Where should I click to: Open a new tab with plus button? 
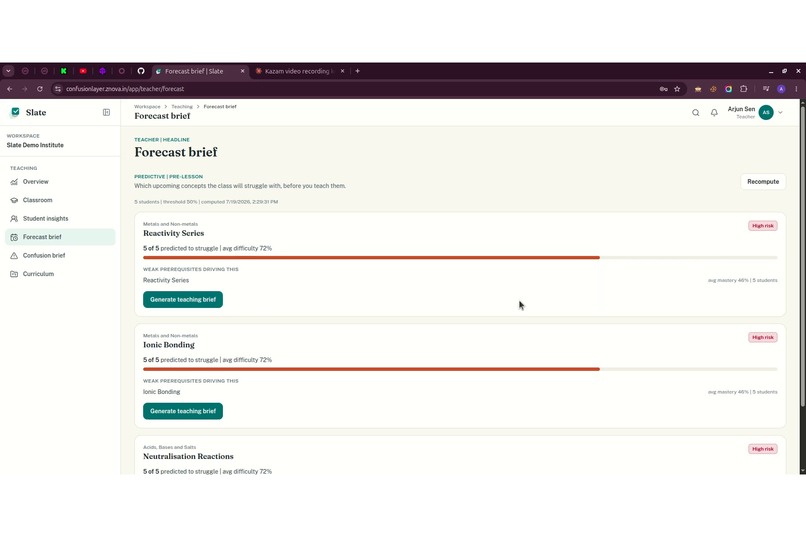(358, 71)
